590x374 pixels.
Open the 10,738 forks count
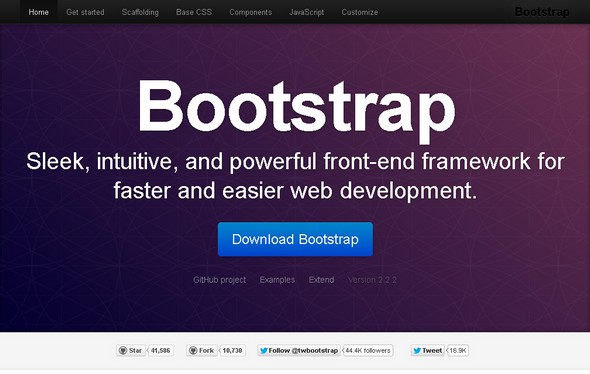coord(232,351)
